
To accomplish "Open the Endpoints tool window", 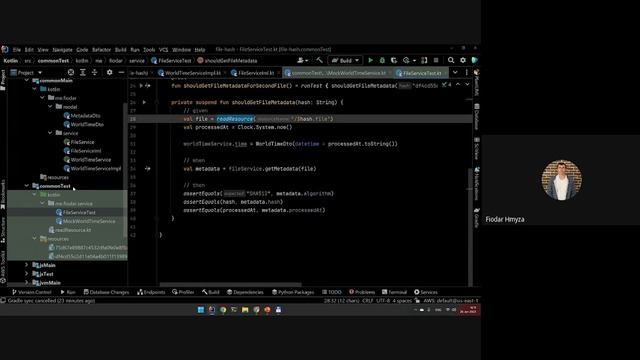I will (151, 292).
